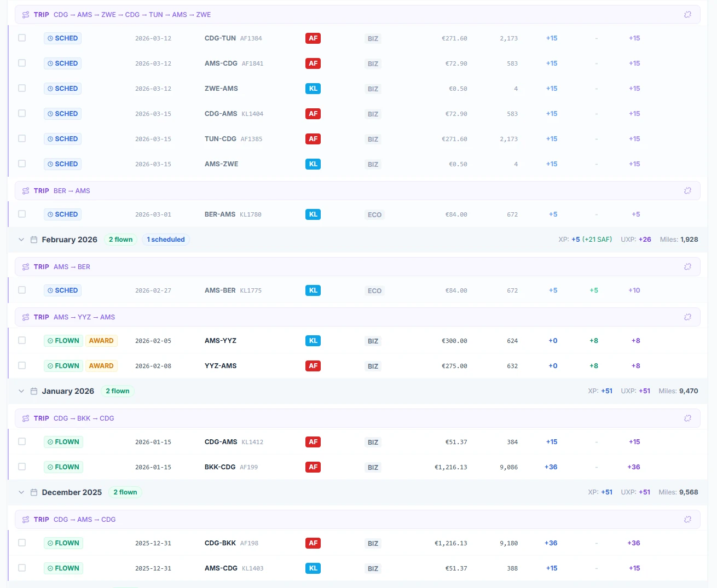Viewport: 717px width, 588px height.
Task: Click the unlink icon on the AMS → YYZ → AMS trip
Action: pyautogui.click(x=687, y=317)
